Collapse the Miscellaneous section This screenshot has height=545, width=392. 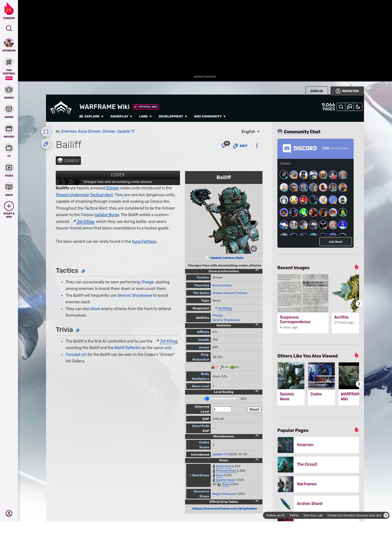coord(257,435)
